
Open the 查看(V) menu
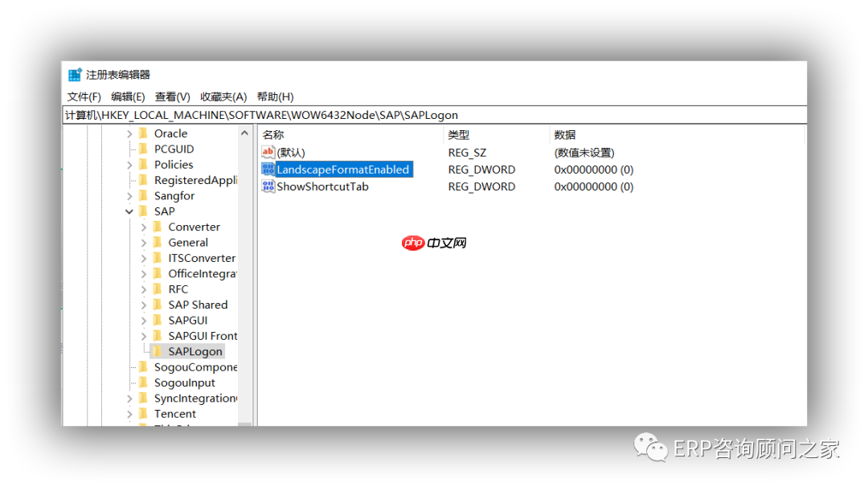tap(171, 96)
